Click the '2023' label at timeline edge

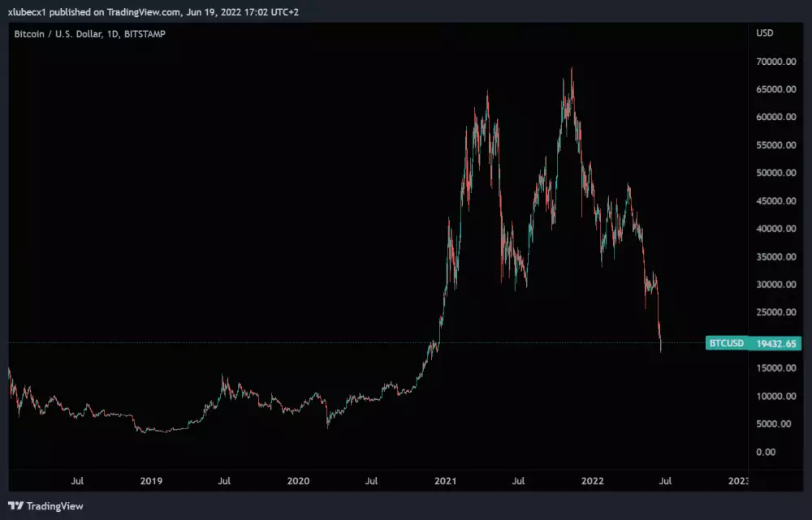click(740, 480)
